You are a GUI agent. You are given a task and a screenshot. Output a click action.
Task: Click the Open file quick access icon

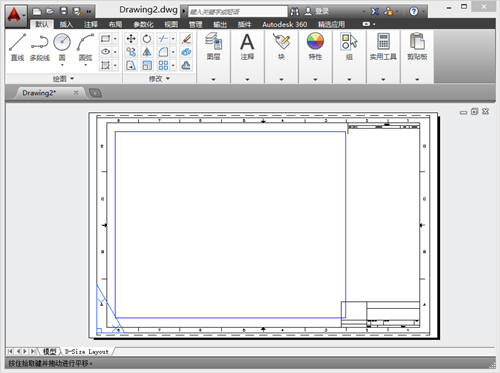(x=50, y=12)
